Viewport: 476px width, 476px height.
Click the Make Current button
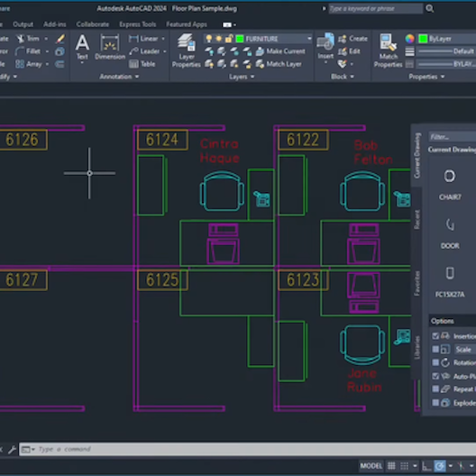(280, 51)
